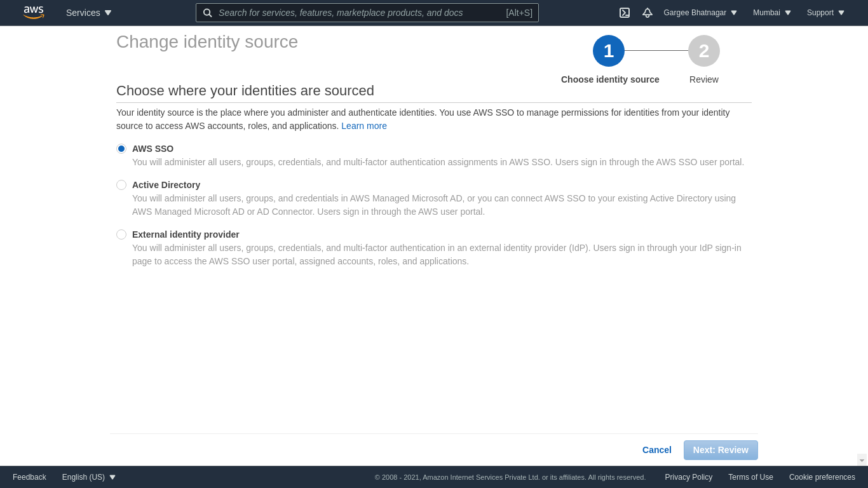Expand the Services menu
The height and width of the screenshot is (488, 868).
[x=89, y=13]
